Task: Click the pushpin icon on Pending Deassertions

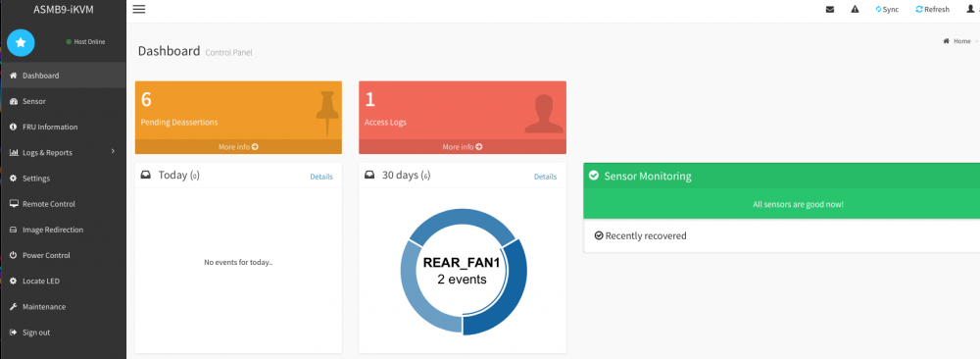Action: click(327, 113)
